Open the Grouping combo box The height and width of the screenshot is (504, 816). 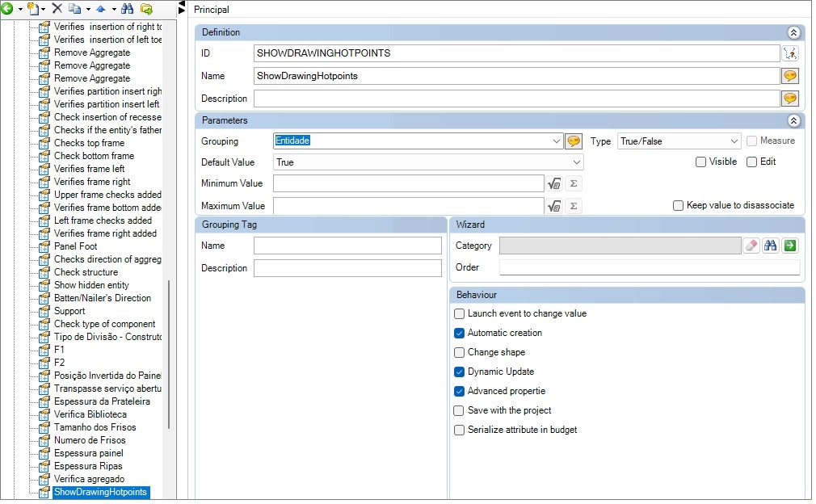[556, 141]
